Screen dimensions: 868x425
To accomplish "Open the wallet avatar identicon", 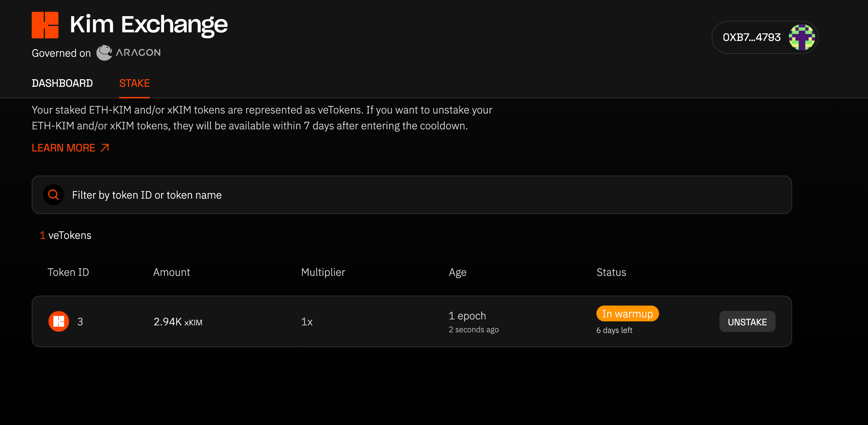I will [802, 37].
